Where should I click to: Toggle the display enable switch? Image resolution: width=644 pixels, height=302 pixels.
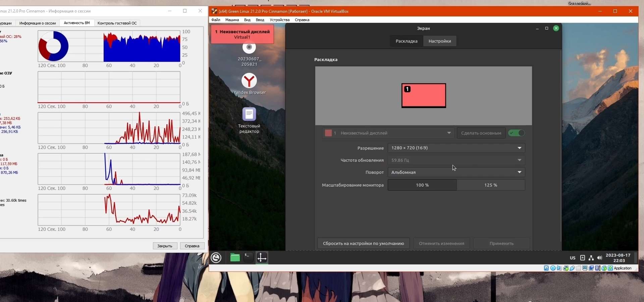[517, 133]
